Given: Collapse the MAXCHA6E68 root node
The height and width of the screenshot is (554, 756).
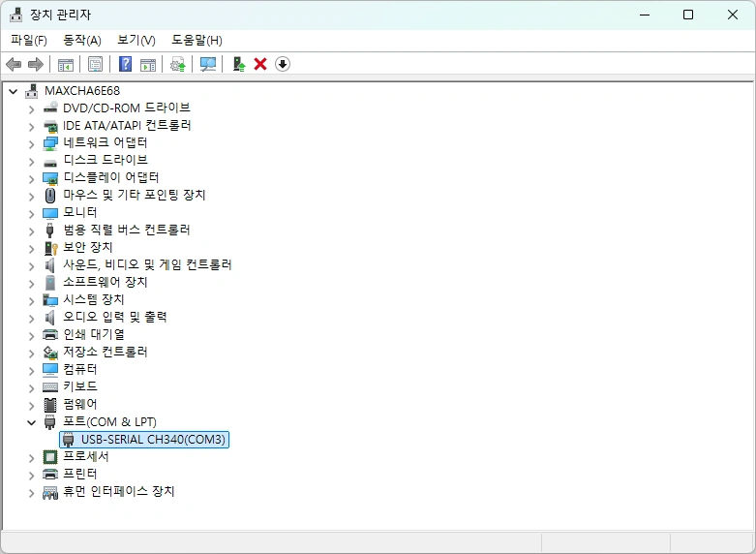Looking at the screenshot, I should pyautogui.click(x=13, y=91).
